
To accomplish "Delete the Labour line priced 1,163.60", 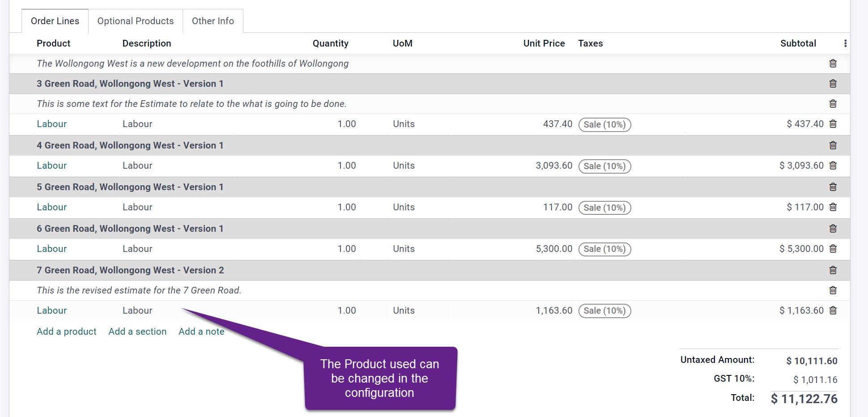I will pos(833,311).
